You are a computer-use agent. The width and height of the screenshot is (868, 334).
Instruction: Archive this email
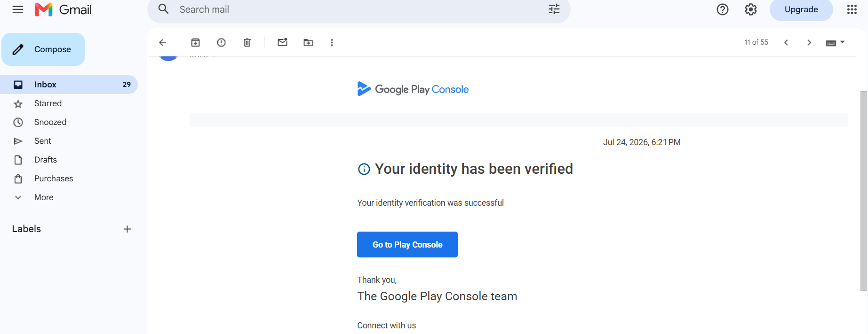[195, 43]
